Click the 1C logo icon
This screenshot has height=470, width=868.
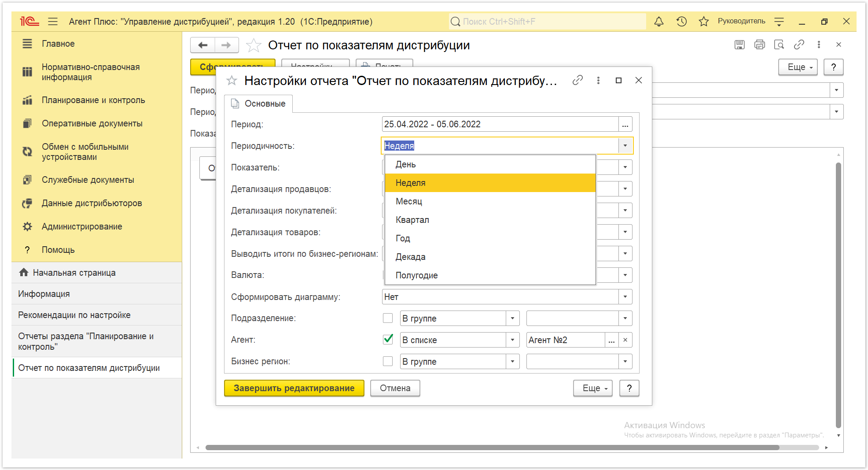point(29,21)
